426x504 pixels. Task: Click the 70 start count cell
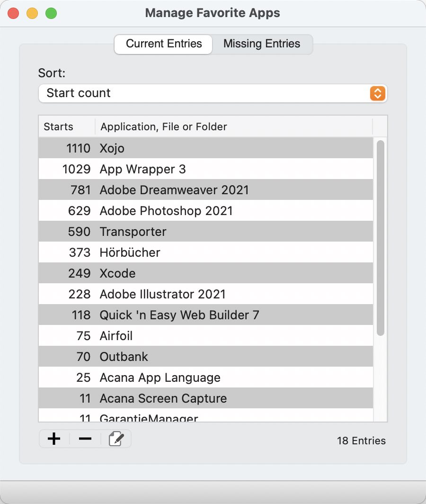(x=83, y=357)
